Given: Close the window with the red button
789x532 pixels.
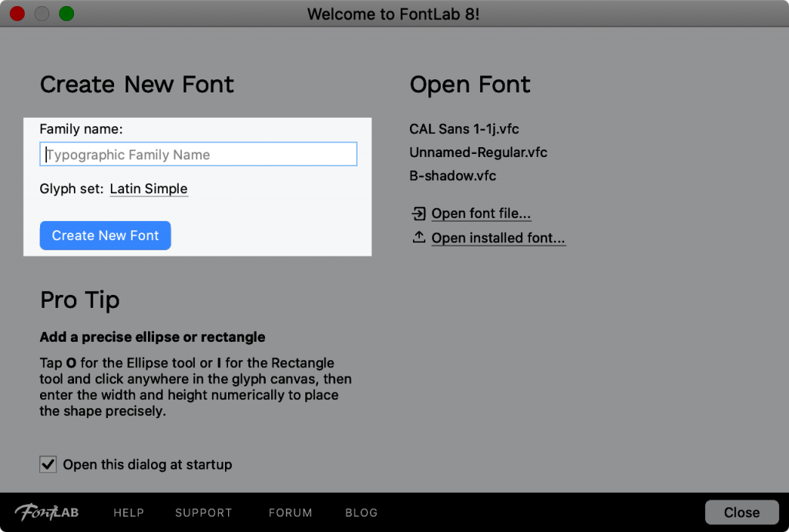Looking at the screenshot, I should tap(18, 14).
